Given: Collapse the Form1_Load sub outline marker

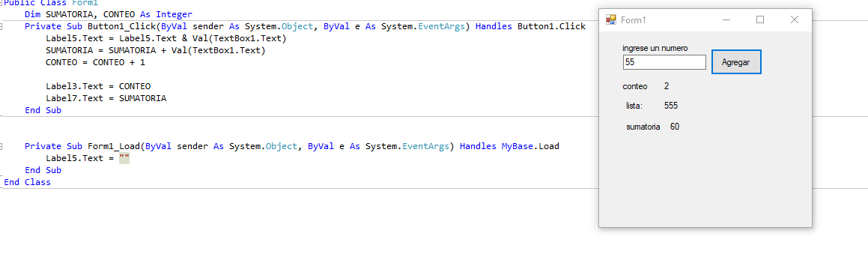Looking at the screenshot, I should point(1,147).
